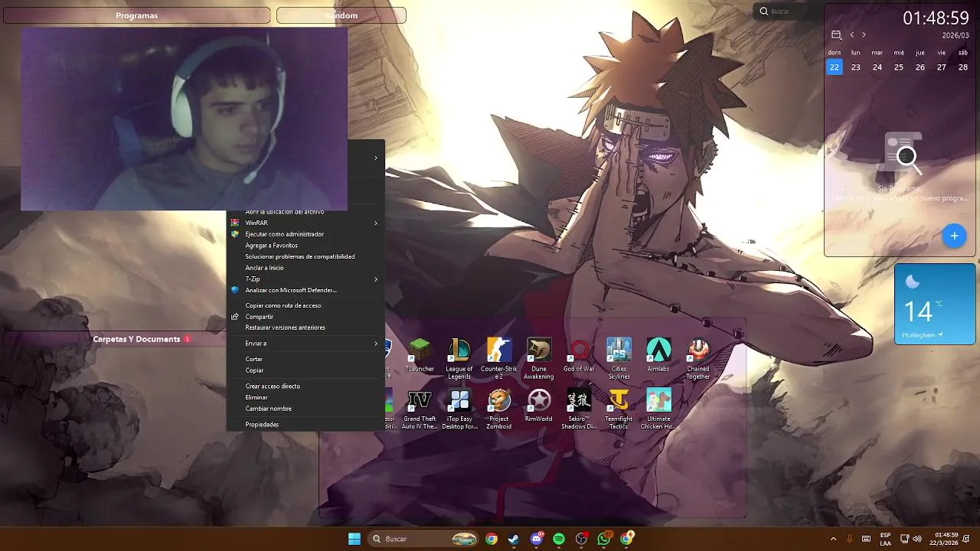Open first Chrome icon beside taskbar search
Image resolution: width=980 pixels, height=551 pixels.
[492, 539]
